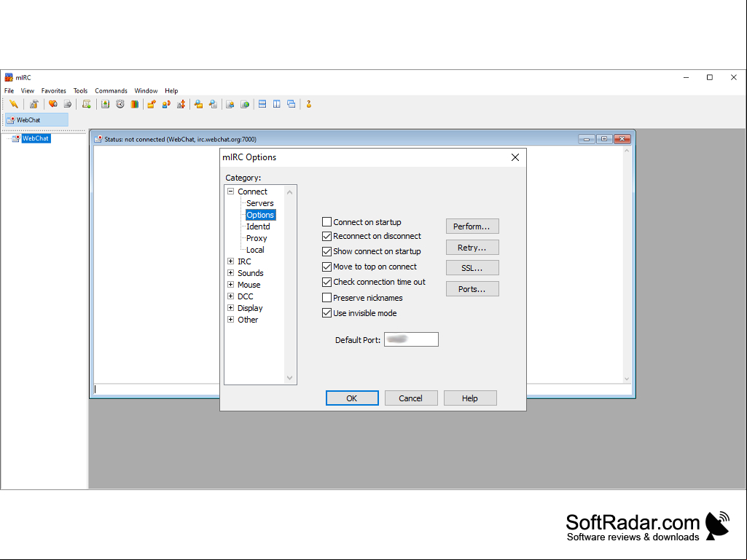Expand the IRC category
Image resolution: width=747 pixels, height=560 pixels.
(230, 261)
